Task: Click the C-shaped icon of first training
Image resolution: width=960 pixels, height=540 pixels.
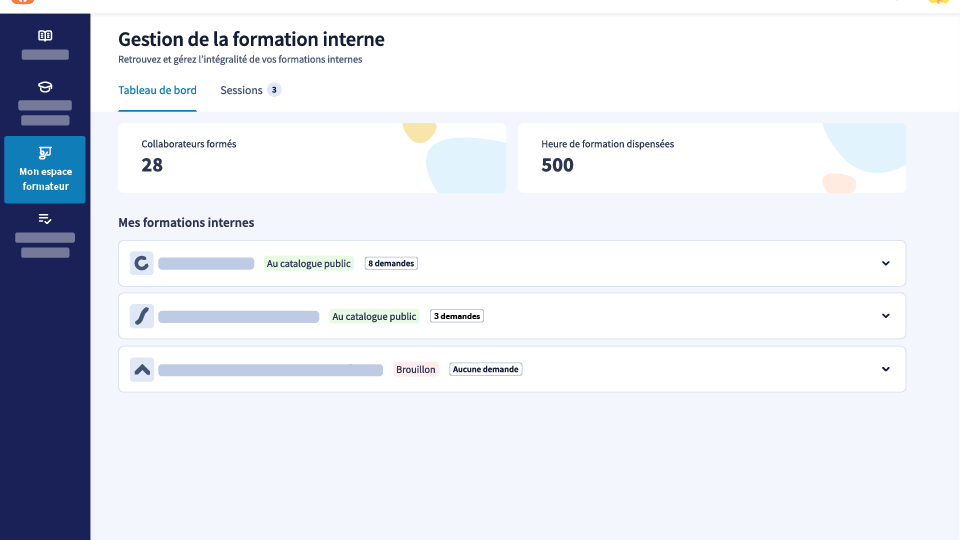Action: coord(142,264)
